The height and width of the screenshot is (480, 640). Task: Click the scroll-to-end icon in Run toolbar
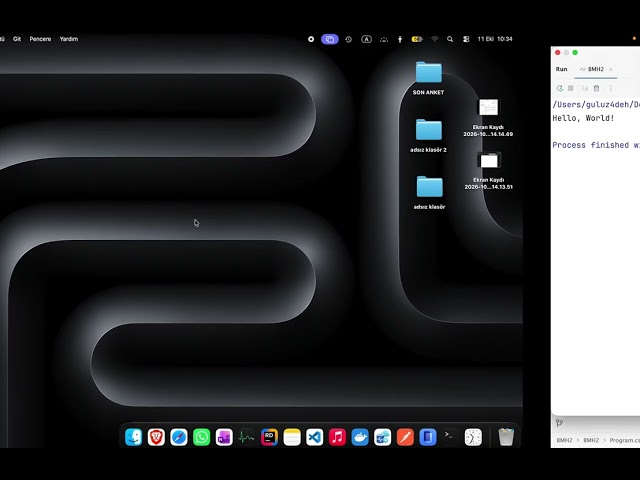tap(585, 88)
